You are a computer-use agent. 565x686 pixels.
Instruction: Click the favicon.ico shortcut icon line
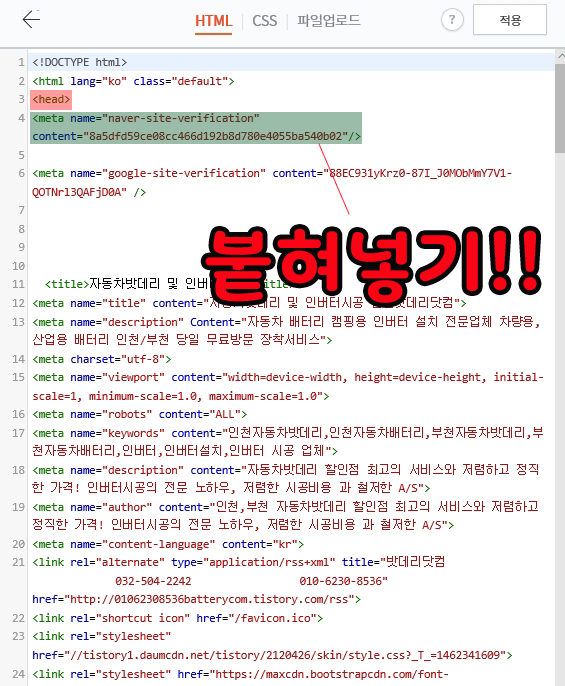coord(177,618)
